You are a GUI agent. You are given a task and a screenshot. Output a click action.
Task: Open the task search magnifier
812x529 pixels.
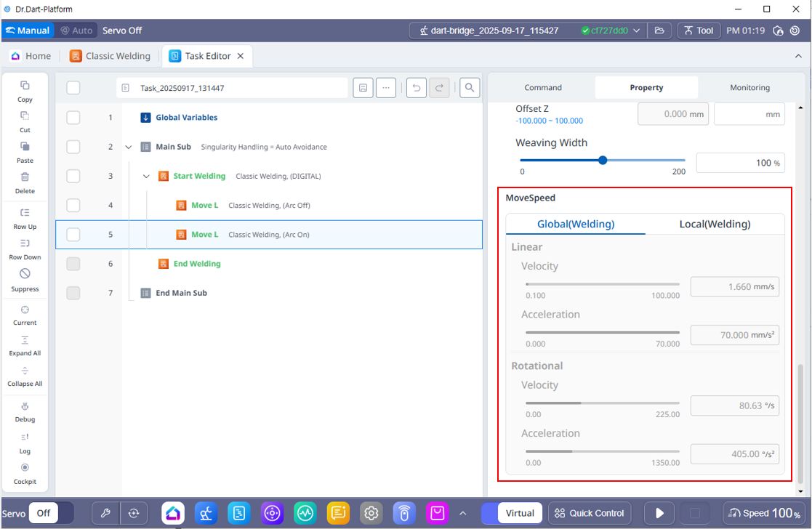point(470,88)
